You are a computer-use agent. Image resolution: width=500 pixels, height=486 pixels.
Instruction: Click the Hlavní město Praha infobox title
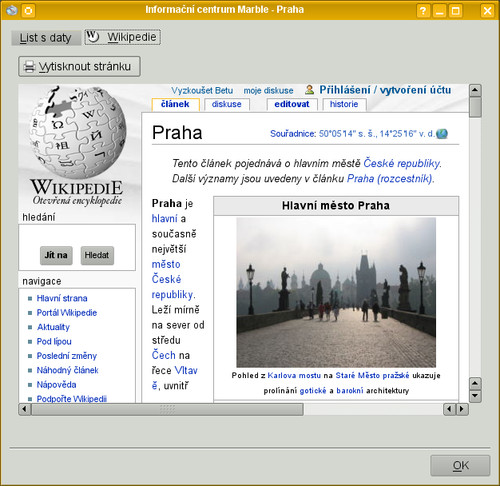click(336, 206)
